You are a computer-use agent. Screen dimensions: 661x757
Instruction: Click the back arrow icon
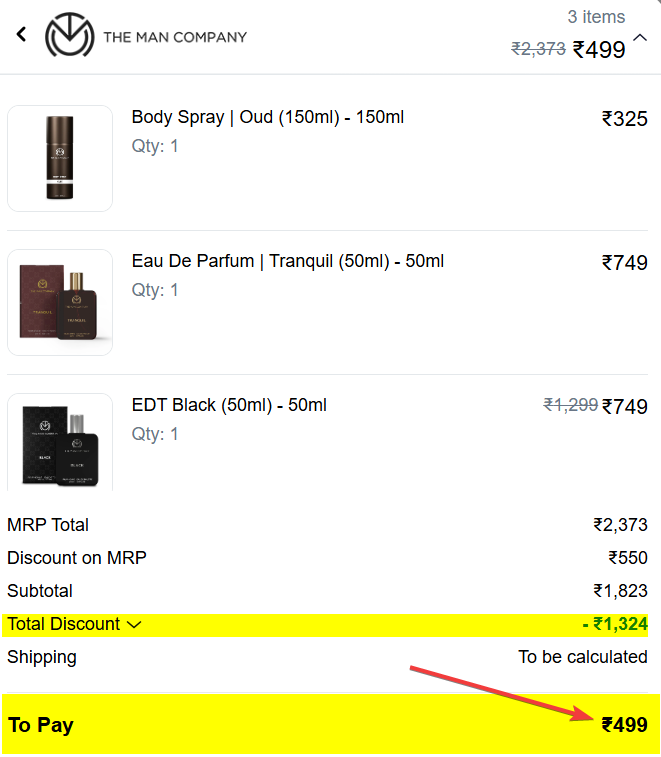click(21, 35)
